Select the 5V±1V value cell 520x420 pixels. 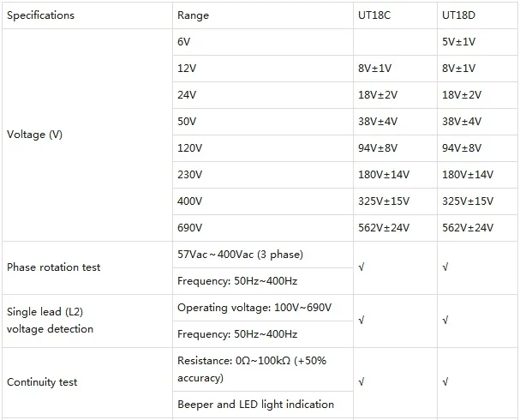(x=459, y=42)
